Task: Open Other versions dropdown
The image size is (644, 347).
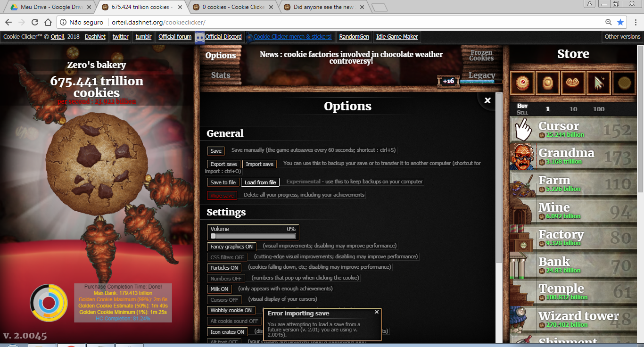Action: tap(622, 37)
